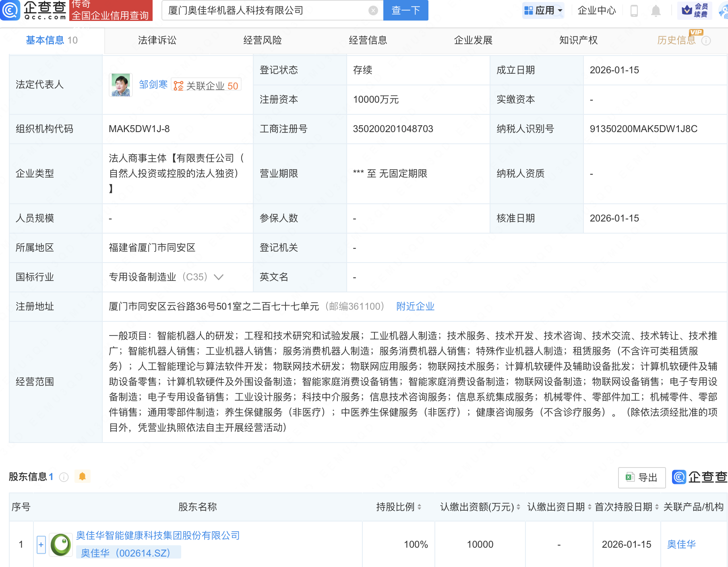Screen dimensions: 728x567
Task: Open 附近企业 nearby companies link
Action: click(415, 306)
